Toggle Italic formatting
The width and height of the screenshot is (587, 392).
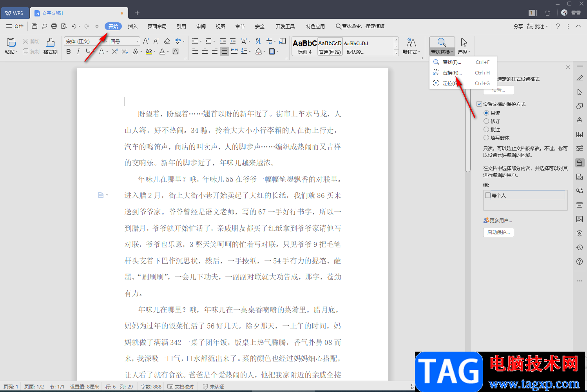pos(78,51)
